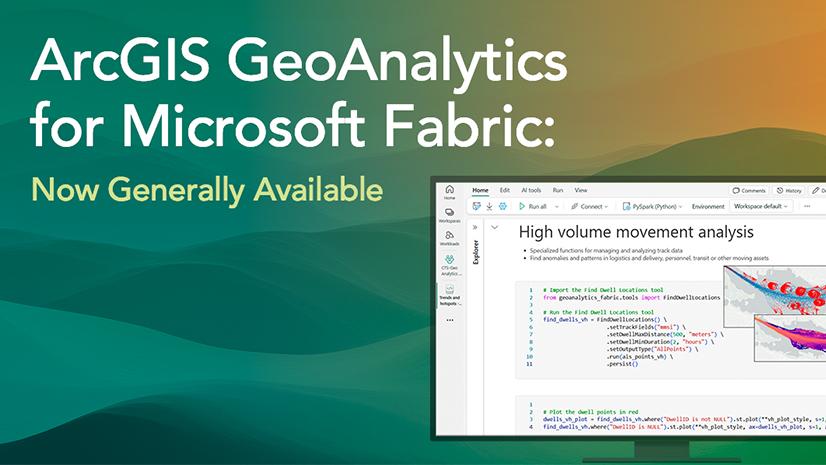Select the Edit ribbon tab

[505, 190]
